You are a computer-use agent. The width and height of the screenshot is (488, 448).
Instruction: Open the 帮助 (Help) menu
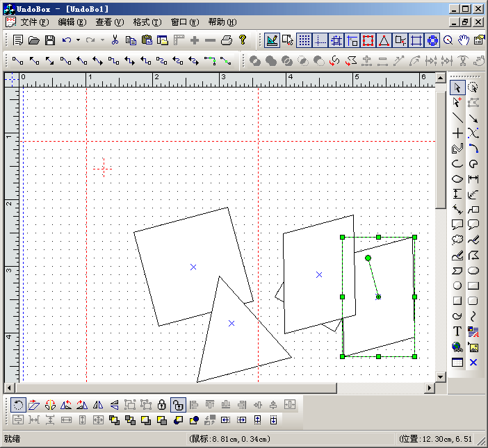[222, 22]
